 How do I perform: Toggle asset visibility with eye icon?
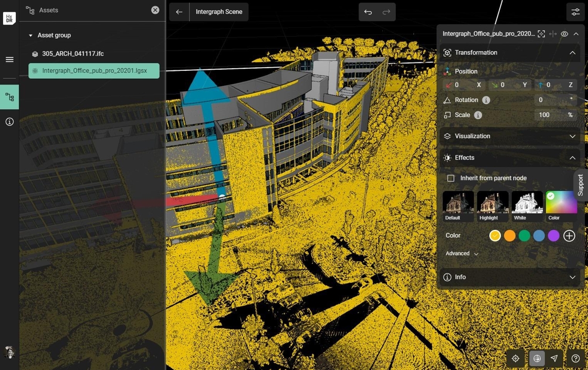(x=564, y=34)
